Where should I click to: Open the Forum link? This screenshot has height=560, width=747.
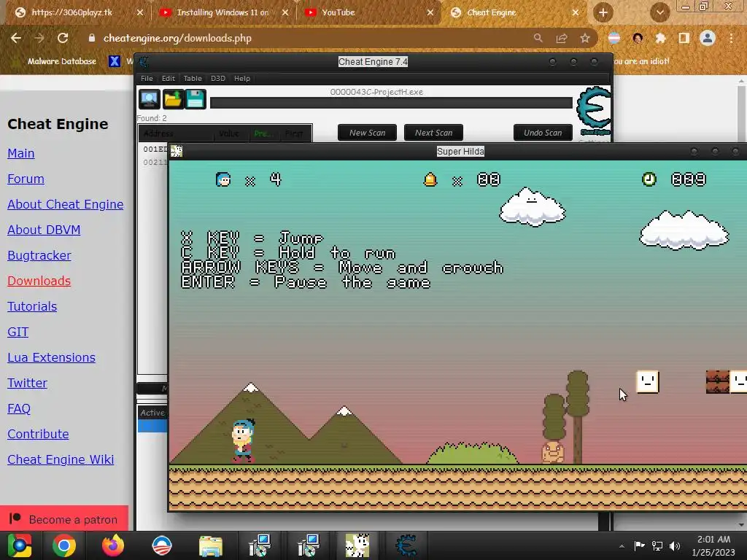(x=26, y=179)
